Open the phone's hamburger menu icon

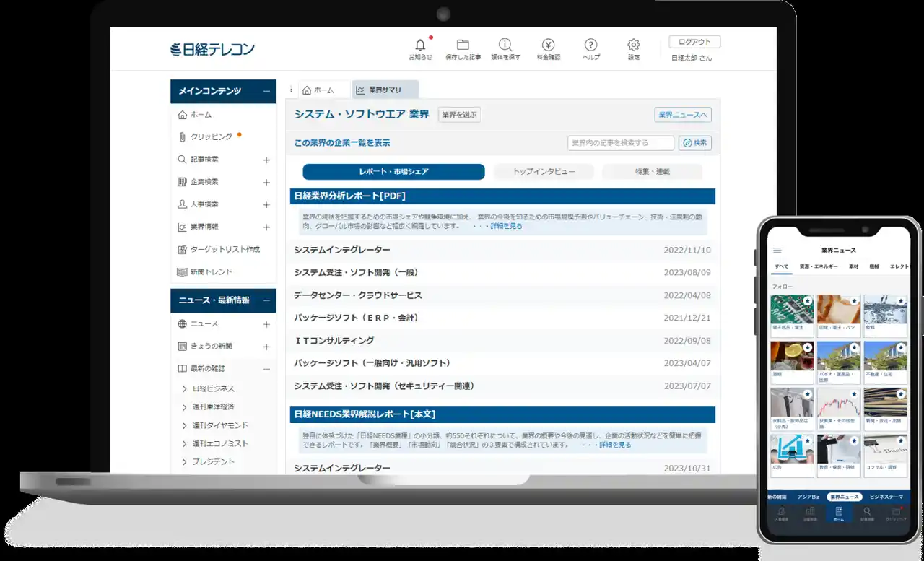click(777, 251)
